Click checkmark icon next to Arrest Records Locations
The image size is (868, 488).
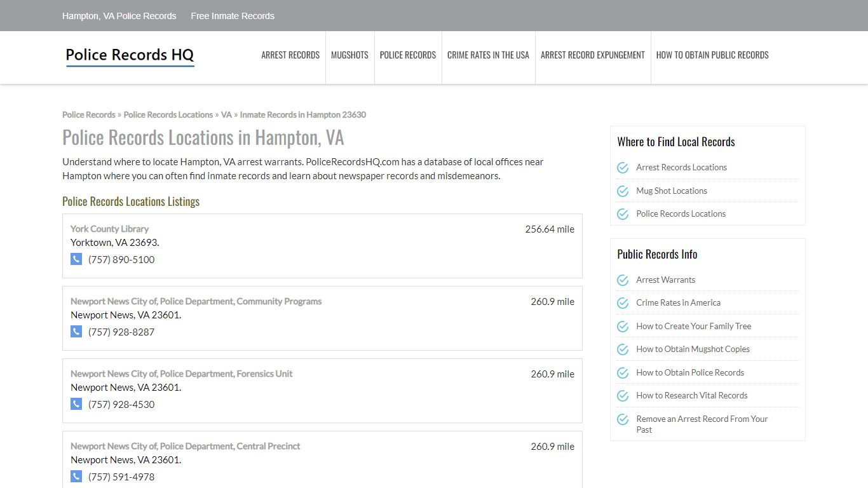(623, 168)
